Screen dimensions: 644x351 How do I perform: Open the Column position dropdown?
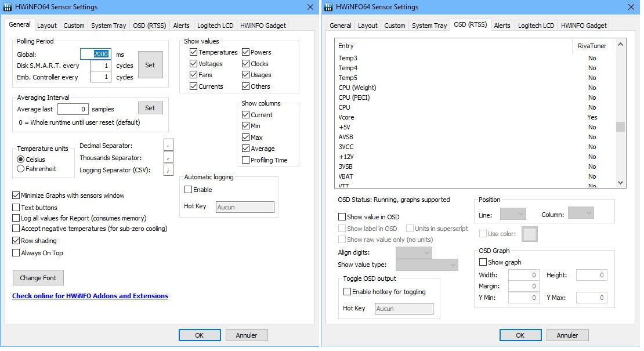581,213
